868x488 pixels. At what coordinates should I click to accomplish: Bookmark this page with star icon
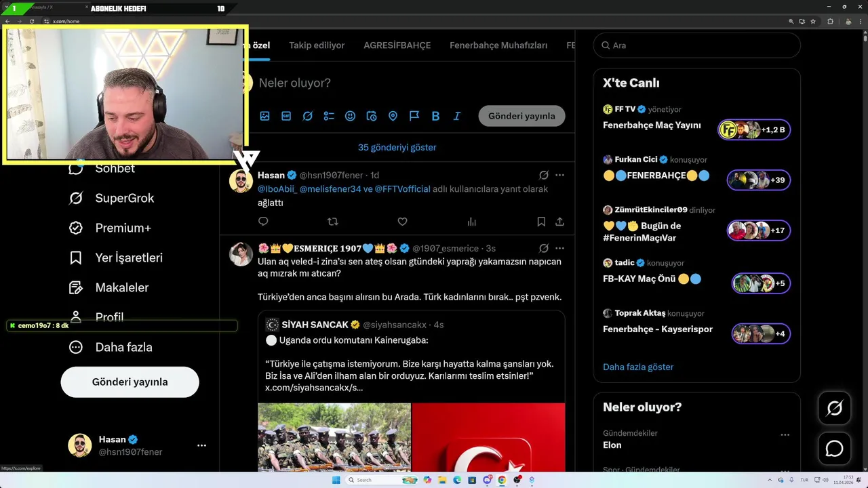tap(813, 21)
